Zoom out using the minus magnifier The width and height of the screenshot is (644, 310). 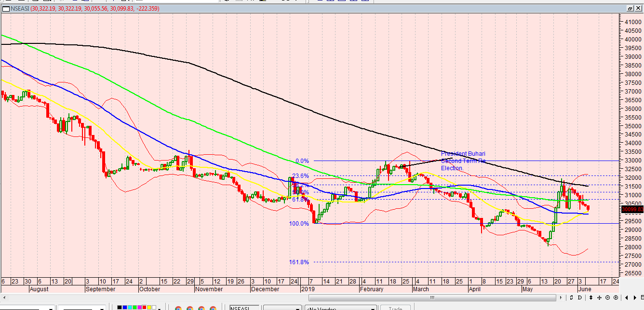pos(607,297)
